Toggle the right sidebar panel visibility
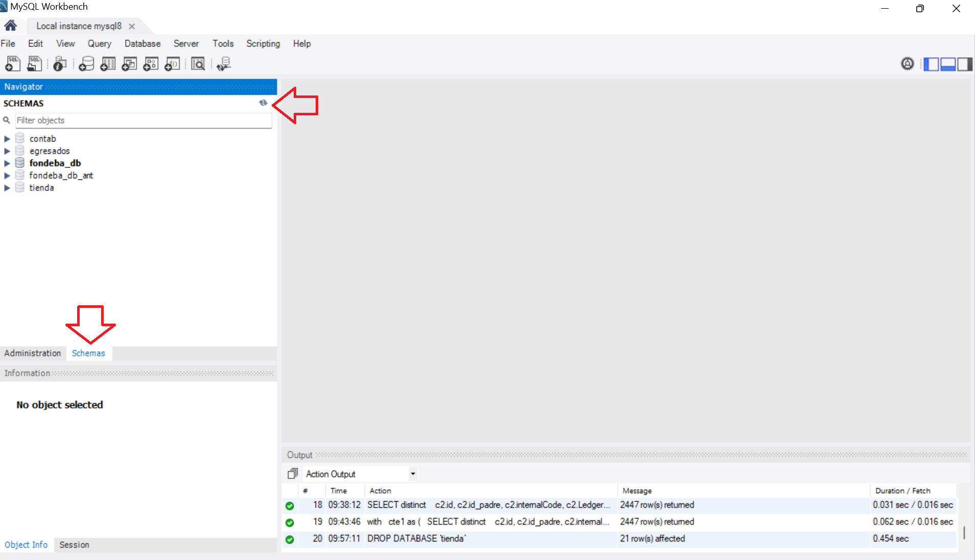The height and width of the screenshot is (560, 975). [965, 64]
